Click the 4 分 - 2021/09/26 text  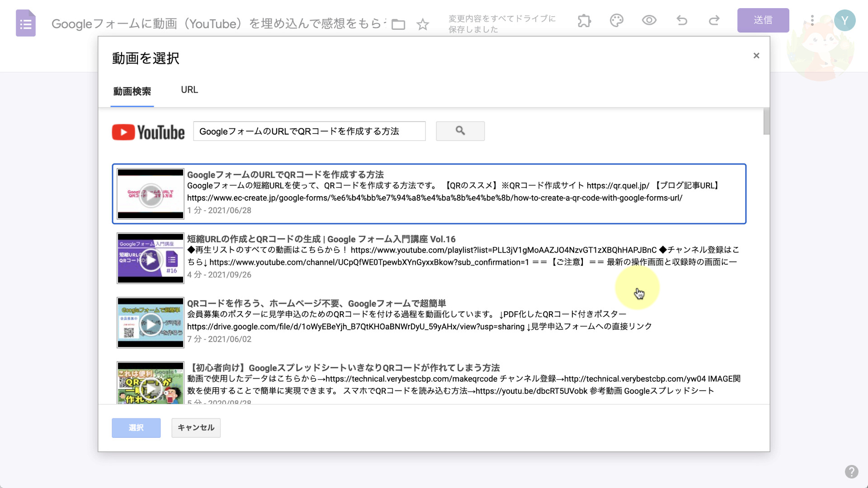coord(219,275)
